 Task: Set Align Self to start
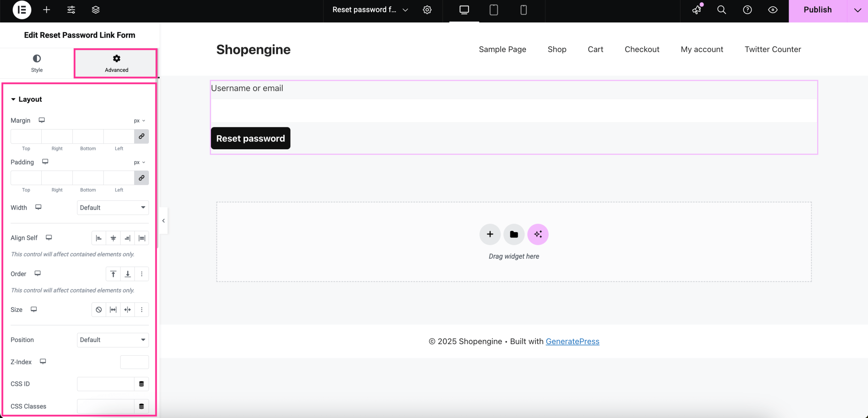click(99, 238)
